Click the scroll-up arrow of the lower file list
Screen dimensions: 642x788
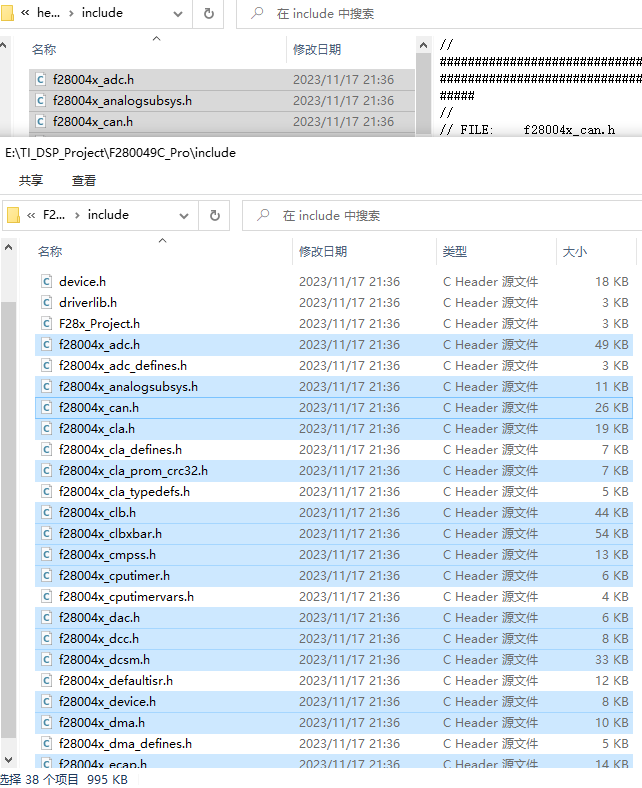8,247
